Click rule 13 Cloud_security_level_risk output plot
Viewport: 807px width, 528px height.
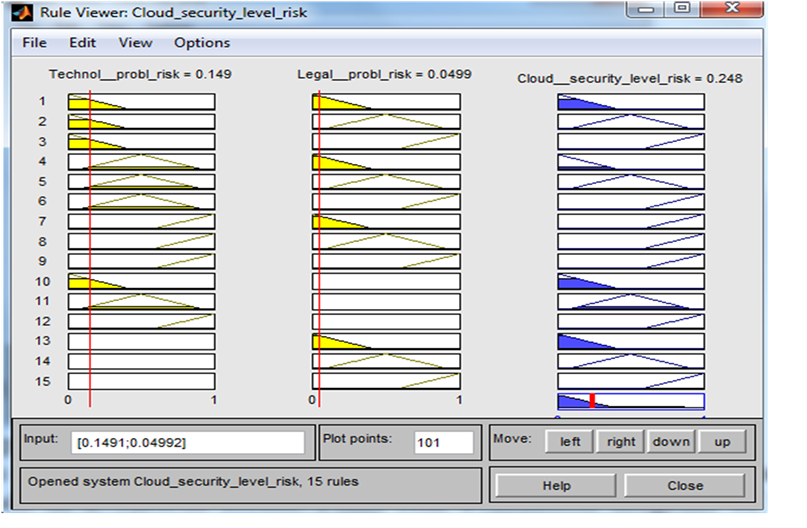(x=630, y=342)
